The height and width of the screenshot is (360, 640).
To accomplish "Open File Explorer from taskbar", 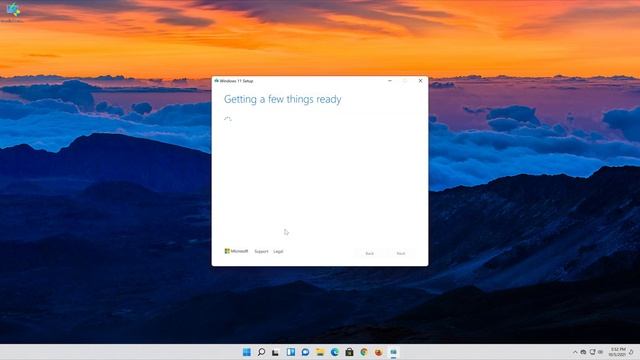I will point(320,352).
